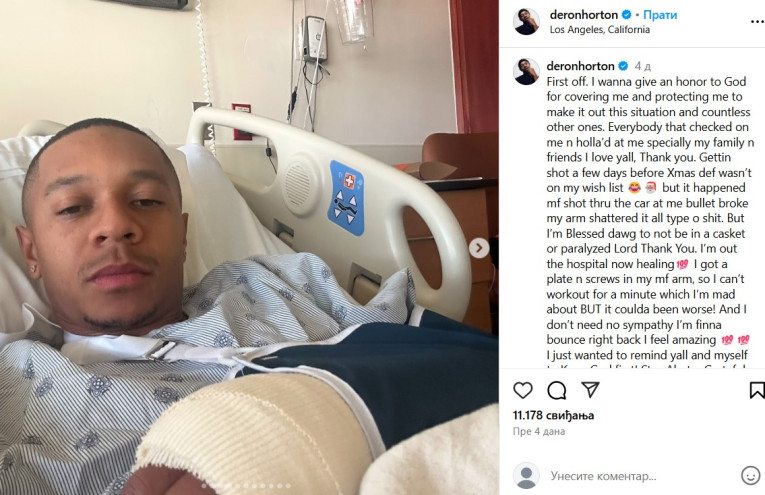Image resolution: width=765 pixels, height=495 pixels.
Task: Go to next photo with arrow
Action: (479, 248)
